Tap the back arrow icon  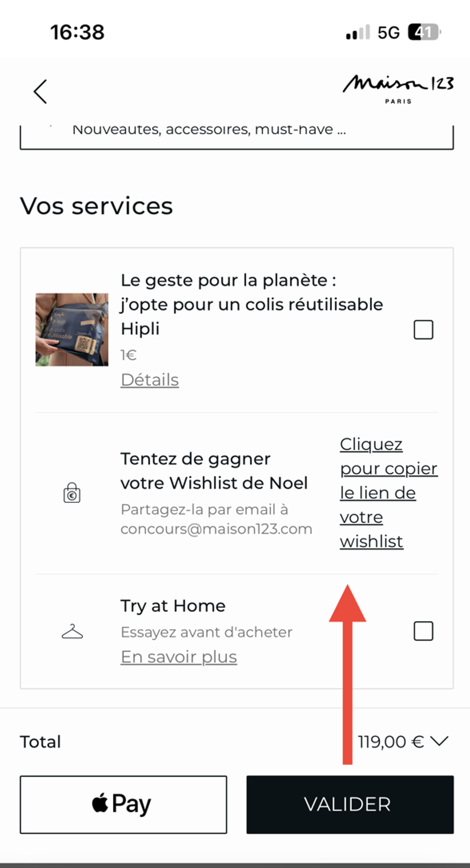pyautogui.click(x=41, y=91)
